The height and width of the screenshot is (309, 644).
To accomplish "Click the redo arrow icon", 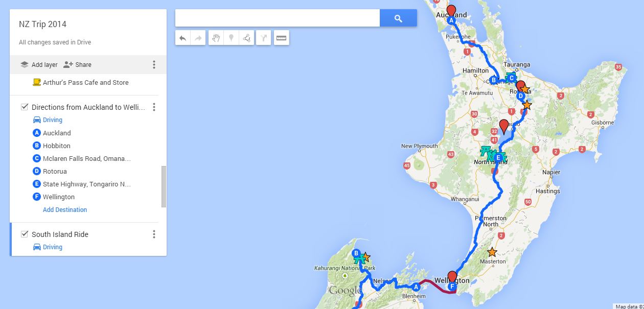I will click(x=198, y=38).
